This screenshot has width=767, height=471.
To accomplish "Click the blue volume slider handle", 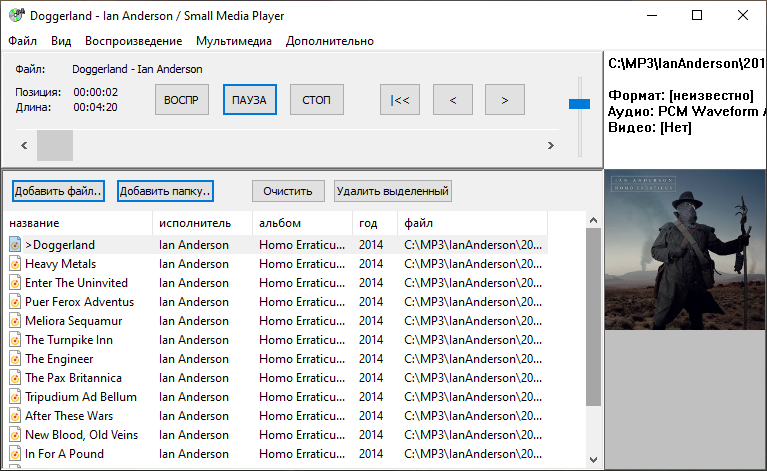I will point(579,104).
